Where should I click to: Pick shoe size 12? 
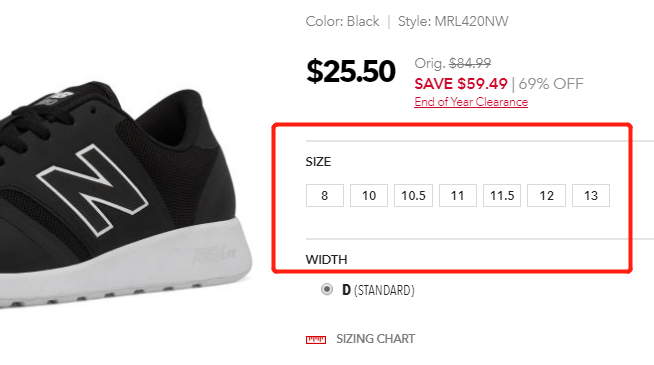[546, 195]
